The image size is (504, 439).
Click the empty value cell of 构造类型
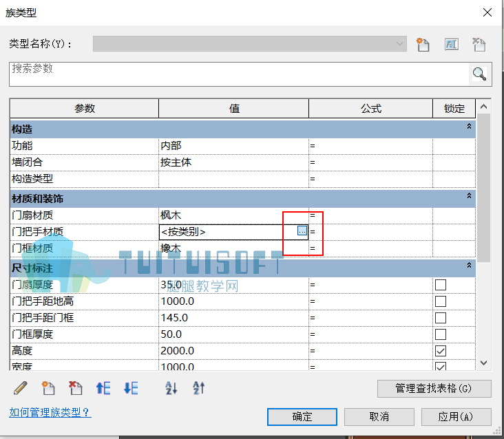click(233, 179)
